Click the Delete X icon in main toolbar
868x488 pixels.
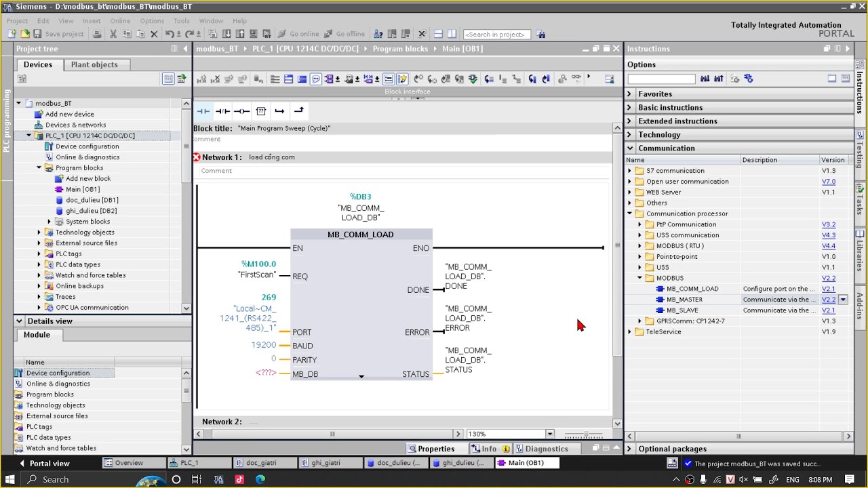click(x=154, y=34)
